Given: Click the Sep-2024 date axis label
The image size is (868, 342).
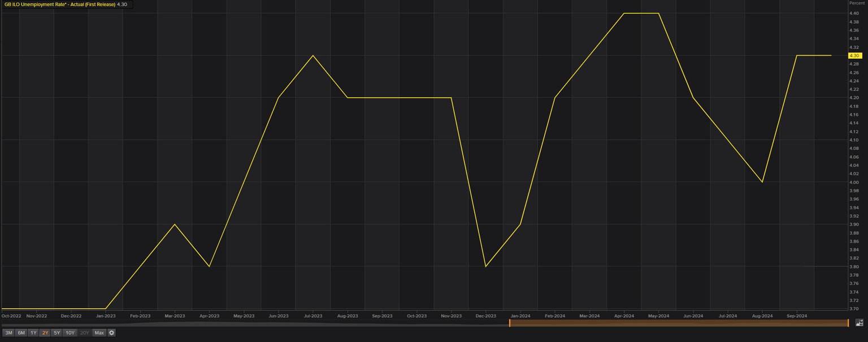Looking at the screenshot, I should 797,316.
